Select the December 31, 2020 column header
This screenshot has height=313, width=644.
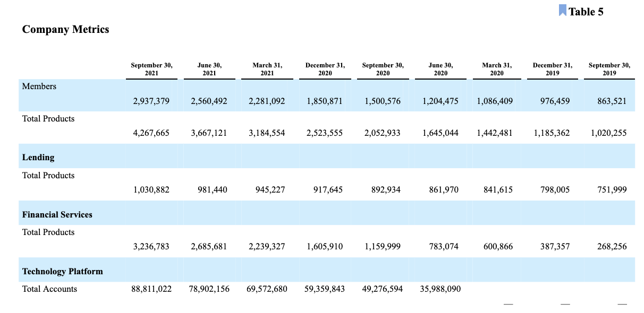325,69
